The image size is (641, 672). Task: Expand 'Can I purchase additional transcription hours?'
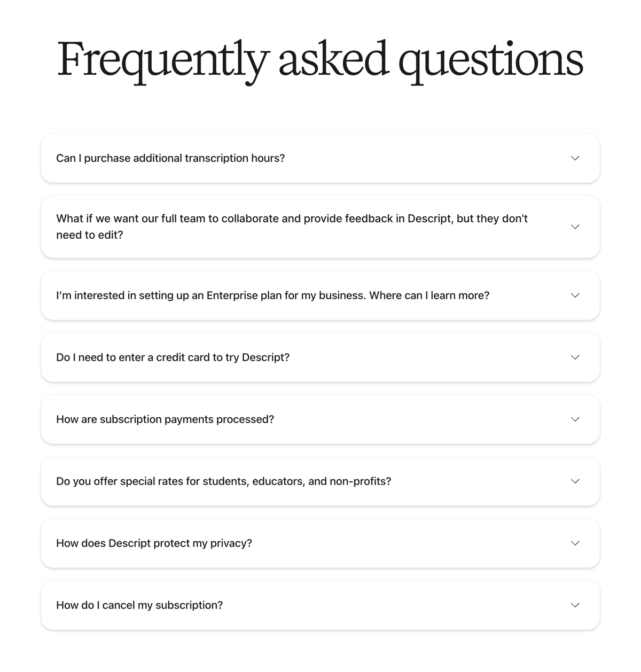[575, 158]
